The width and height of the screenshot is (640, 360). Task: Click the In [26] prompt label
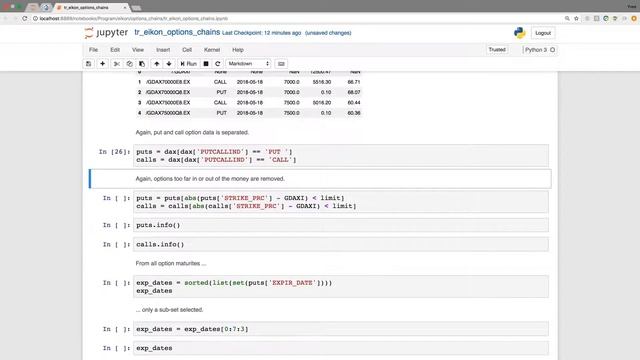tap(114, 152)
